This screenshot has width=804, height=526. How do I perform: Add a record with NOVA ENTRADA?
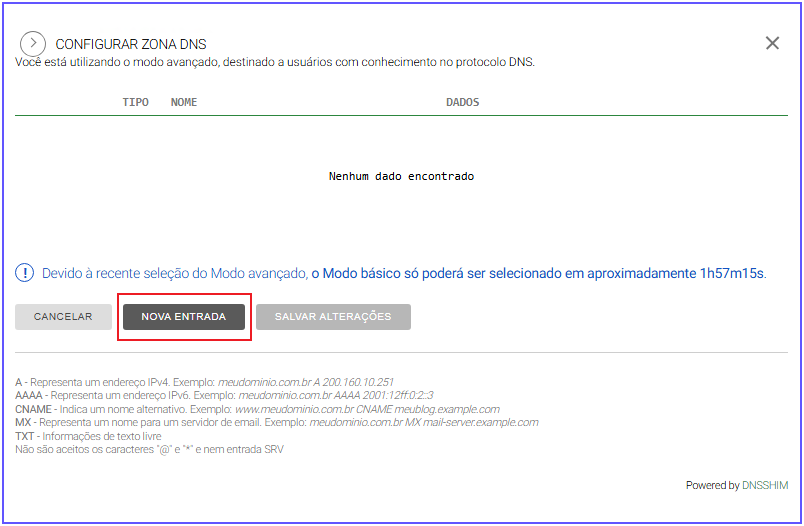[184, 317]
